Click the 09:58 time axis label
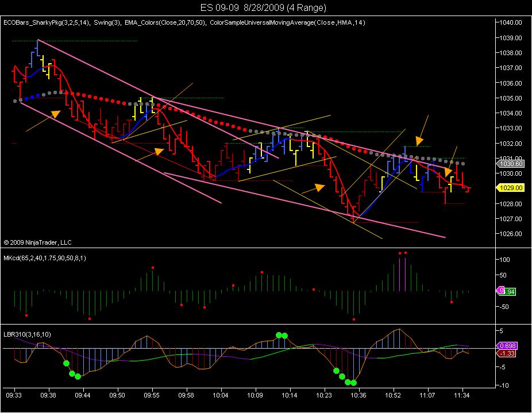Viewport: 532px width, 413px height. coord(186,395)
